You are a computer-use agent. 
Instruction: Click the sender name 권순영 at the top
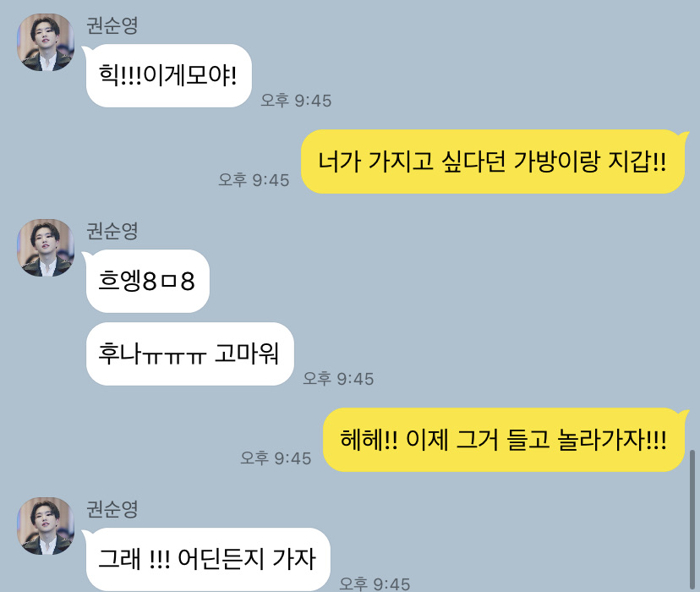112,25
